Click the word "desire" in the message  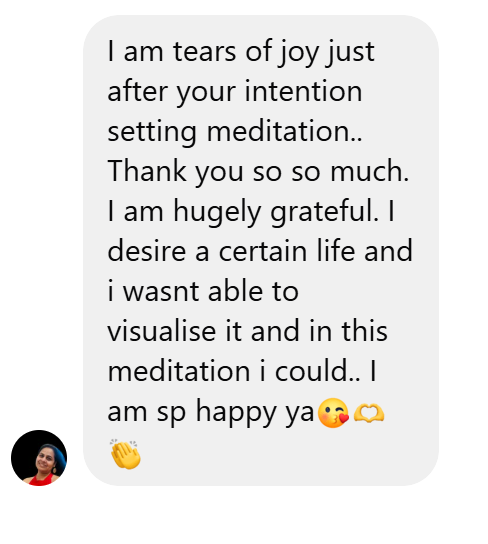147,250
